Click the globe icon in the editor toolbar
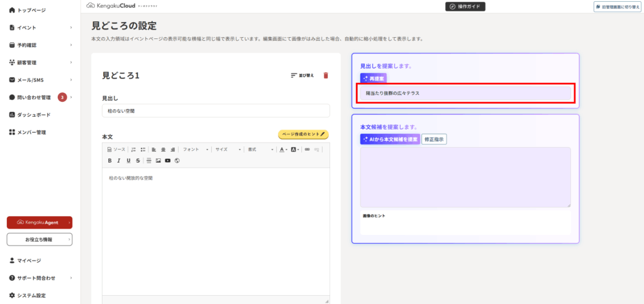Screen dimensions: 644x304 (177, 160)
